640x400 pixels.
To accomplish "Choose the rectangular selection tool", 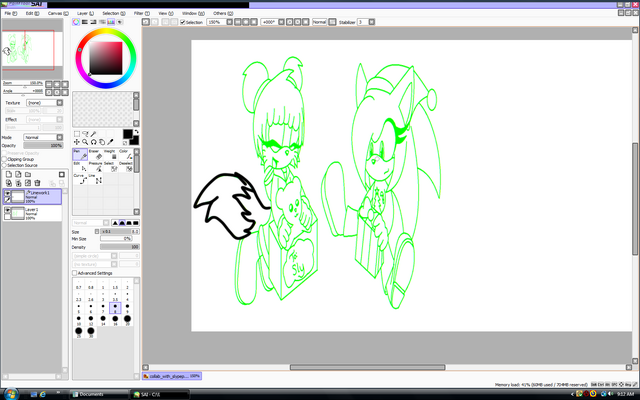I will point(77,134).
